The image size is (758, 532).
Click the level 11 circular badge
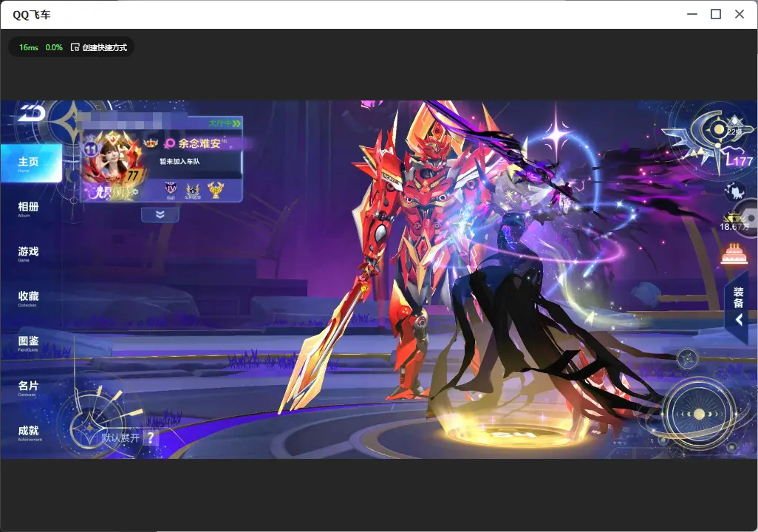click(91, 149)
